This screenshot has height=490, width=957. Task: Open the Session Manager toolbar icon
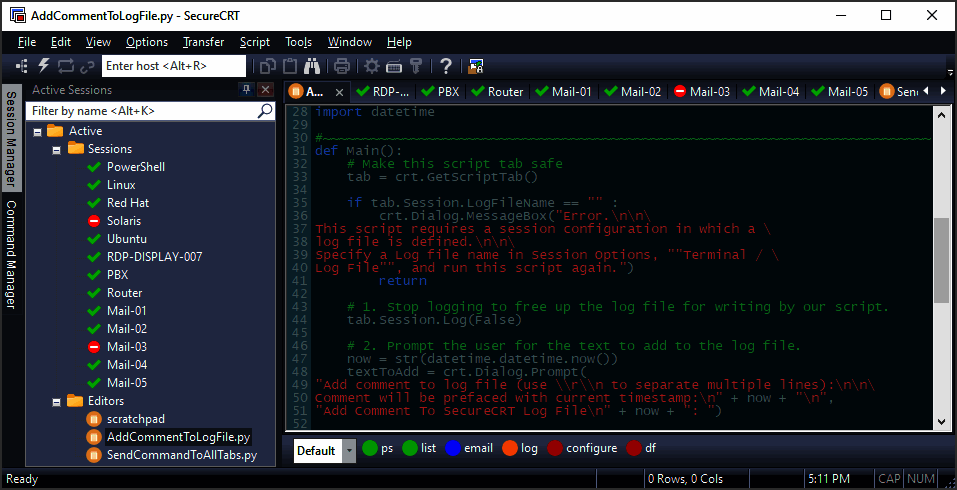click(x=22, y=66)
